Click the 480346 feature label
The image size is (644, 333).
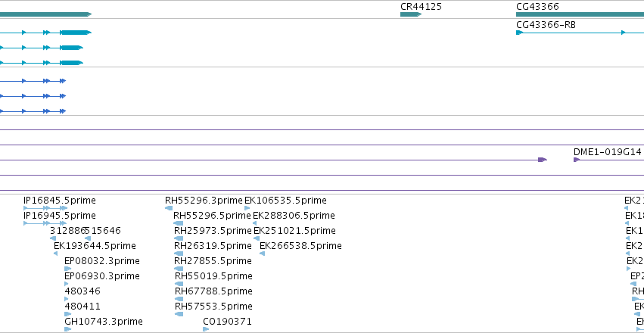pyautogui.click(x=82, y=291)
